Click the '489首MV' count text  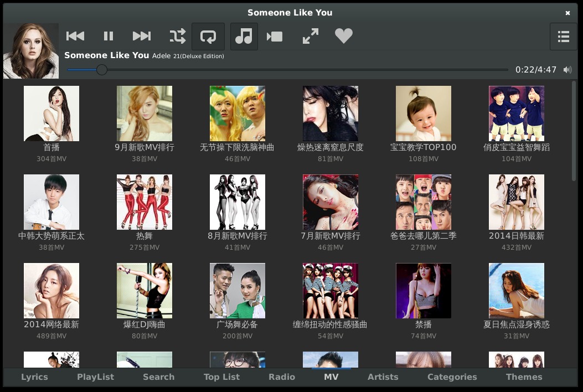(x=51, y=336)
